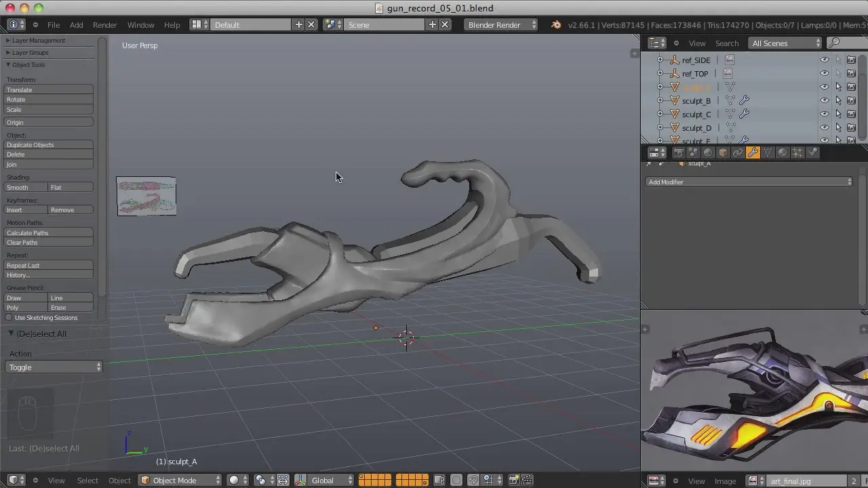Image resolution: width=868 pixels, height=488 pixels.
Task: Expand the ref_SIDE tree node
Action: coord(660,60)
